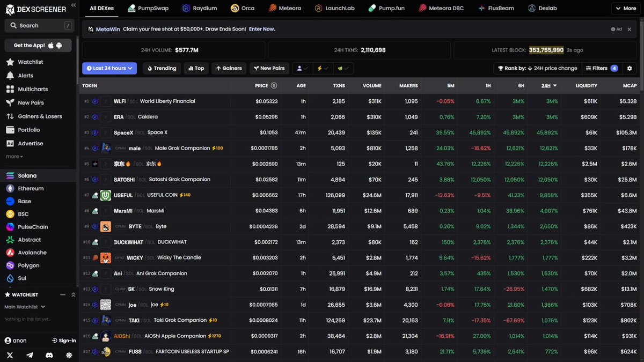This screenshot has width=644, height=362.
Task: Open Rank by 24H price change dropdown
Action: click(x=537, y=68)
